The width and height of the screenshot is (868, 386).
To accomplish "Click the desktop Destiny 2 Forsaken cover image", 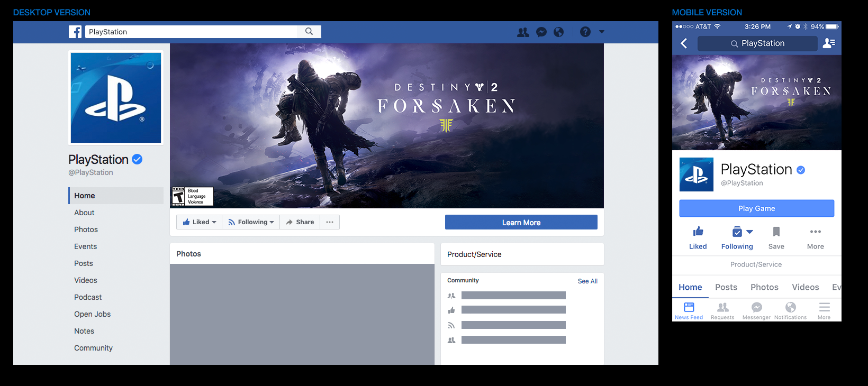I will [387, 126].
